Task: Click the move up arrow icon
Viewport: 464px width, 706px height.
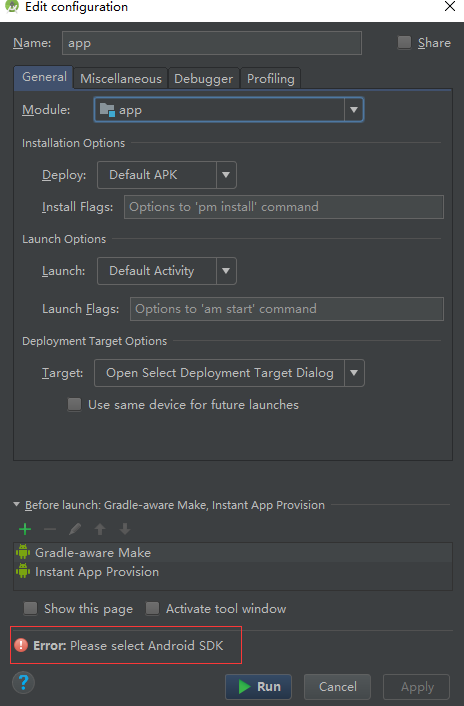Action: click(x=100, y=529)
